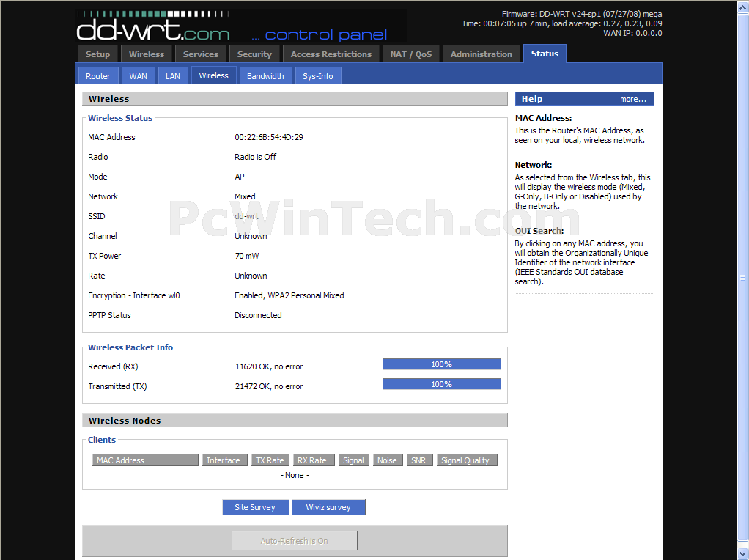The width and height of the screenshot is (749, 560).
Task: Click the Auto-Refresh is On button
Action: coord(295,541)
